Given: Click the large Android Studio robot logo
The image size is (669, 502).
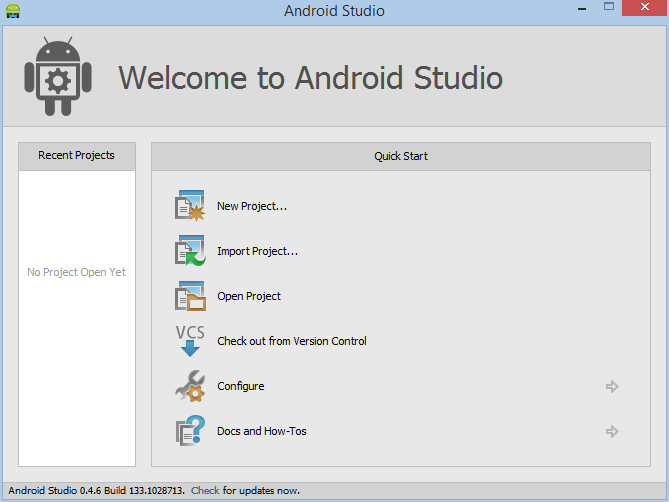Looking at the screenshot, I should tap(58, 76).
